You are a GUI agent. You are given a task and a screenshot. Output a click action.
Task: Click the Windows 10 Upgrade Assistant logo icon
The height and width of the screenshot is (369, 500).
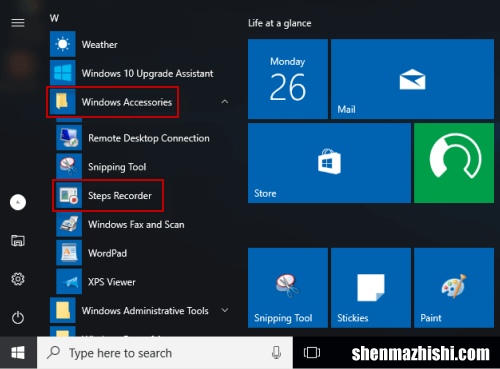coord(63,73)
